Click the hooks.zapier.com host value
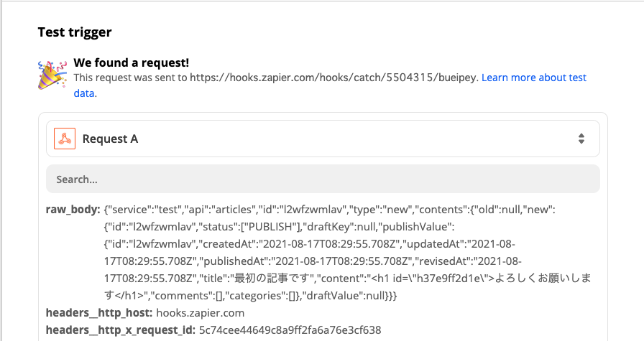 [202, 313]
